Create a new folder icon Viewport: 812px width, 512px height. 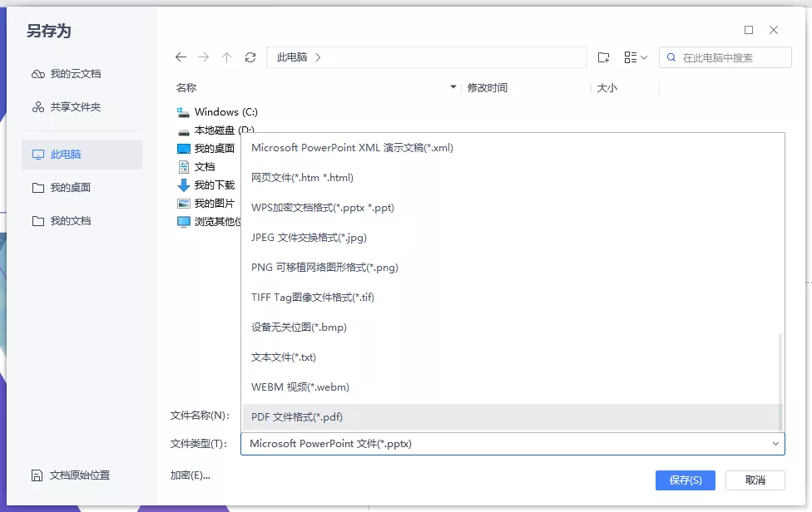point(603,57)
